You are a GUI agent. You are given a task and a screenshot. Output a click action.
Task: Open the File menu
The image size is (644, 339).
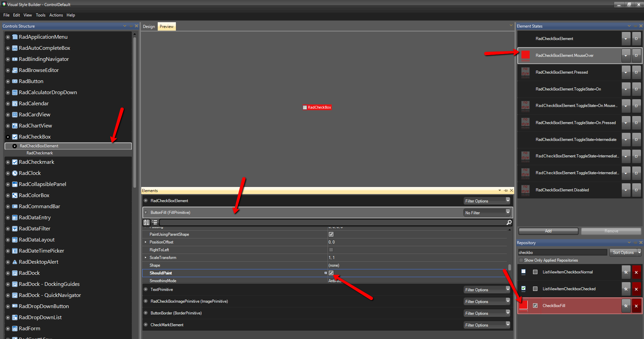click(x=6, y=15)
